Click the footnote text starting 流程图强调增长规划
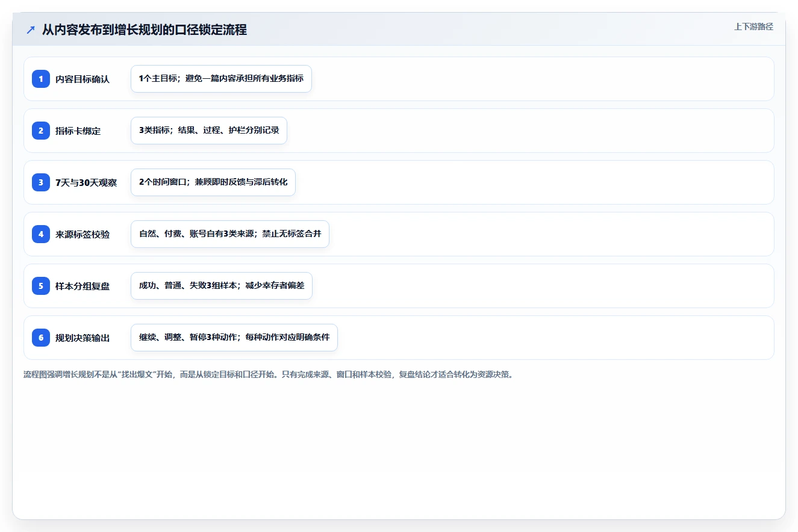 (x=268, y=374)
